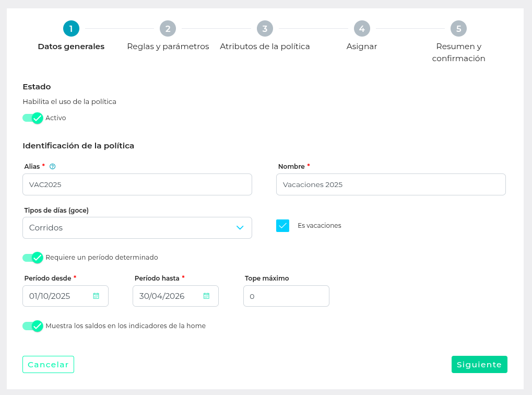Click step 5 circle icon
The height and width of the screenshot is (395, 532).
[x=458, y=29]
